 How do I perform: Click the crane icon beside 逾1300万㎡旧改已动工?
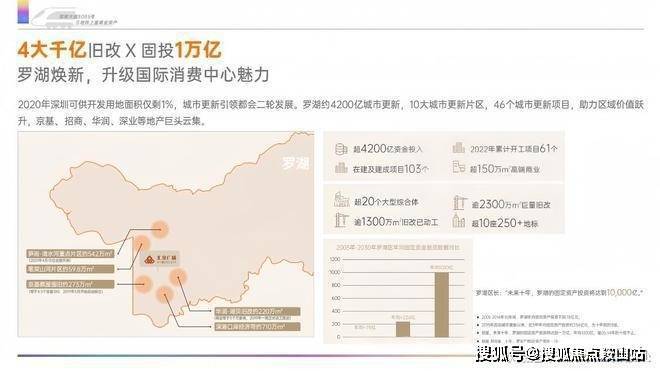pos(341,220)
